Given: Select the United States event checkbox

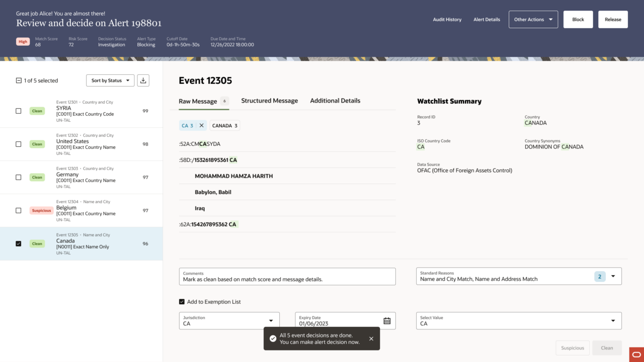Looking at the screenshot, I should [19, 144].
